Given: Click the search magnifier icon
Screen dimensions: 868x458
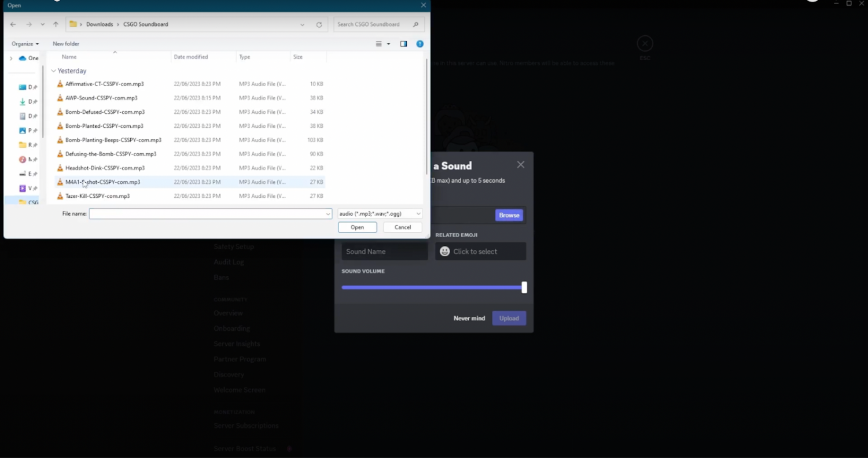Looking at the screenshot, I should tap(415, 24).
